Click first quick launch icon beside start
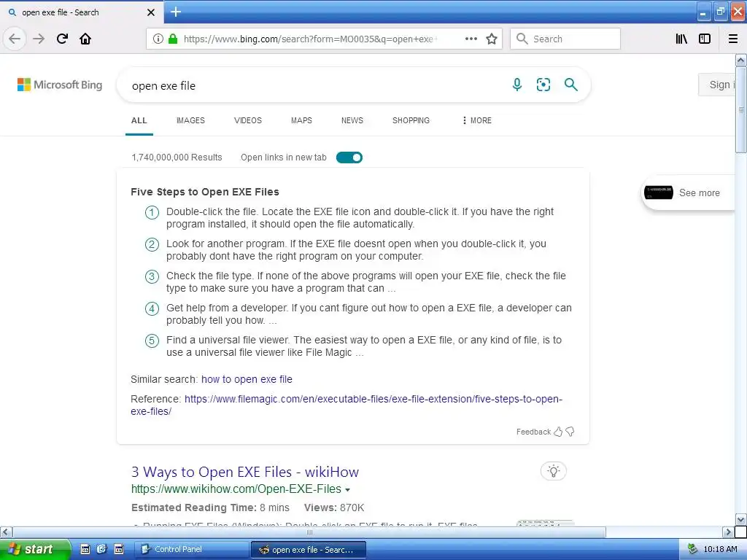 tap(85, 549)
